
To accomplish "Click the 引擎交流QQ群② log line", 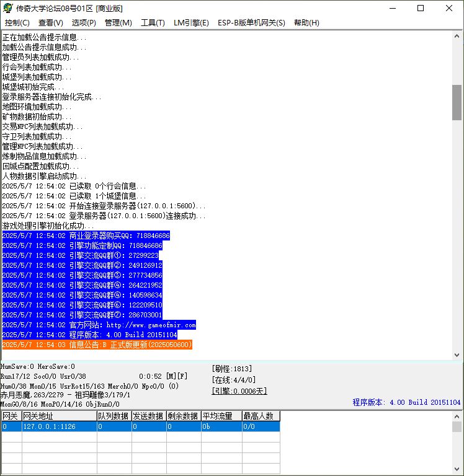I will click(x=83, y=265).
